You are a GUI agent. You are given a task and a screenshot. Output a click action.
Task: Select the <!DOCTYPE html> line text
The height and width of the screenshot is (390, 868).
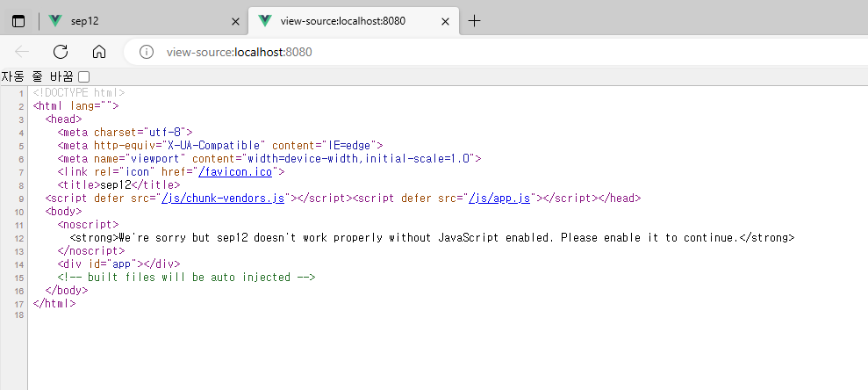click(x=79, y=92)
